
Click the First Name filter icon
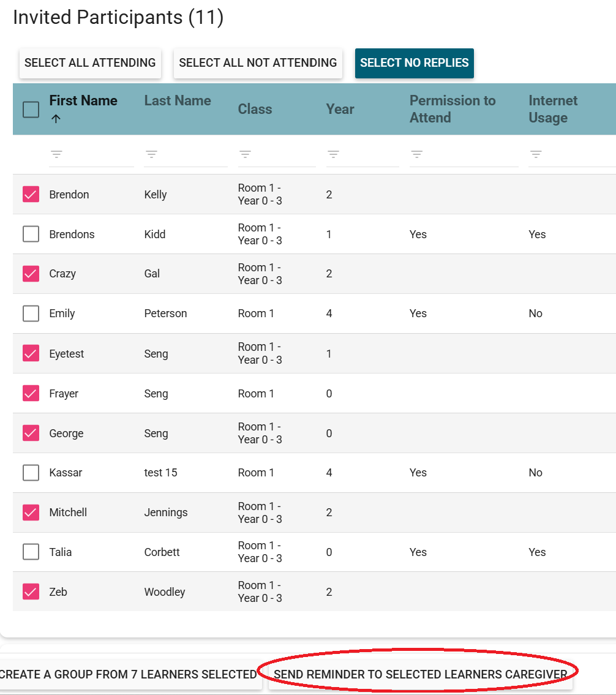click(57, 154)
